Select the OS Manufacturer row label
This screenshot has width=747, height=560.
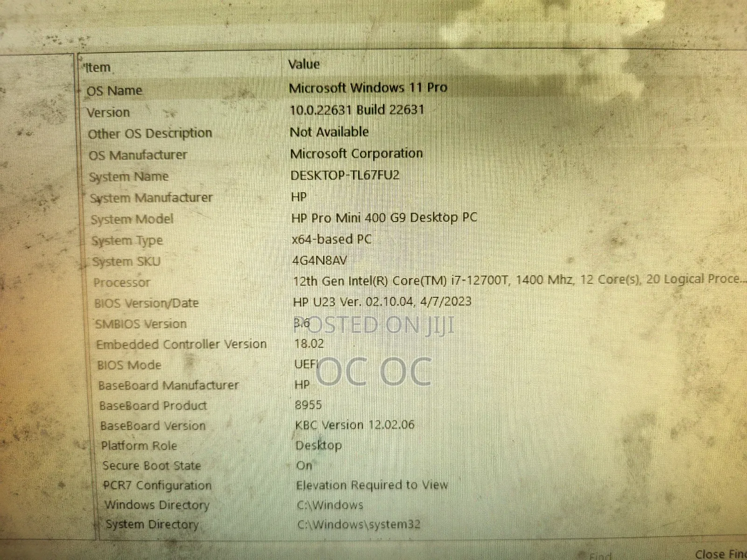[138, 155]
